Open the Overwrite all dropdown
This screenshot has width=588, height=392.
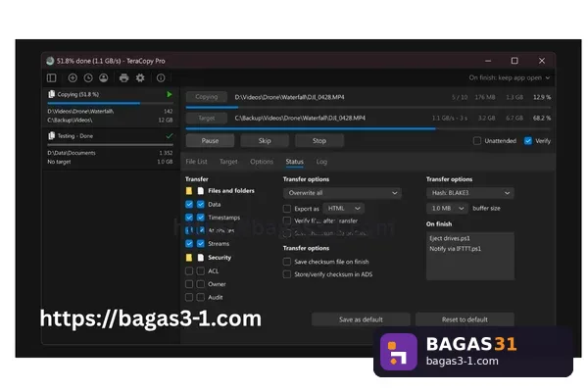coord(342,193)
